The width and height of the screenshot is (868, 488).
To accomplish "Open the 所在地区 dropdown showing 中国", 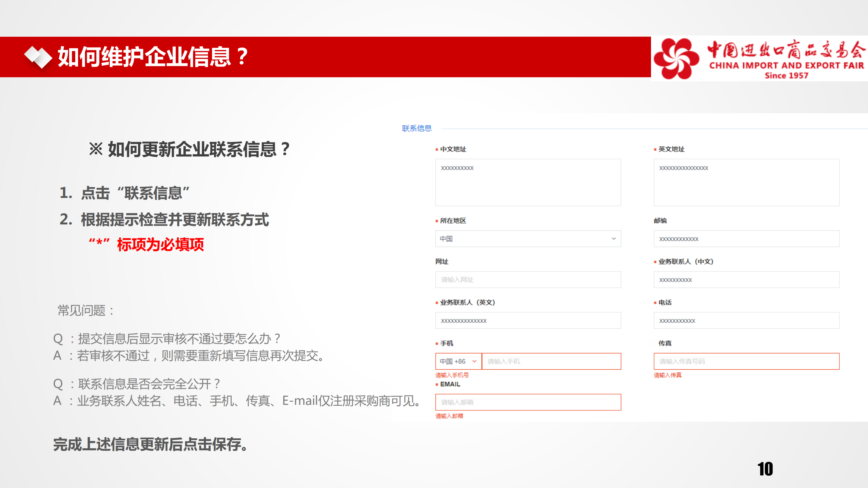I will pos(528,239).
